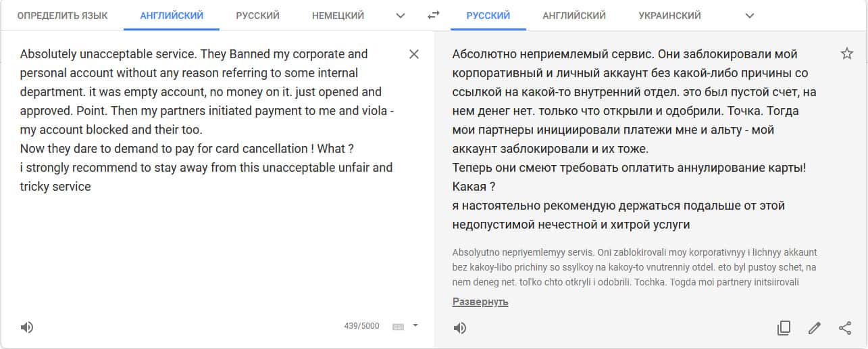Image resolution: width=868 pixels, height=349 pixels.
Task: Open the virtual keyboard input tool
Action: 398,327
